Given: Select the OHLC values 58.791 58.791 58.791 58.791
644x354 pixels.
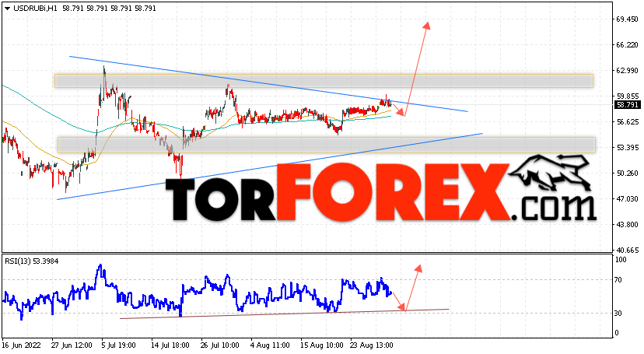Looking at the screenshot, I should coord(109,9).
